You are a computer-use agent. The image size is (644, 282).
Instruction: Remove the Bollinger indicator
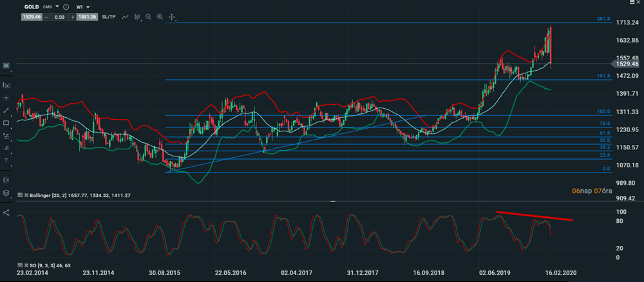(26, 194)
